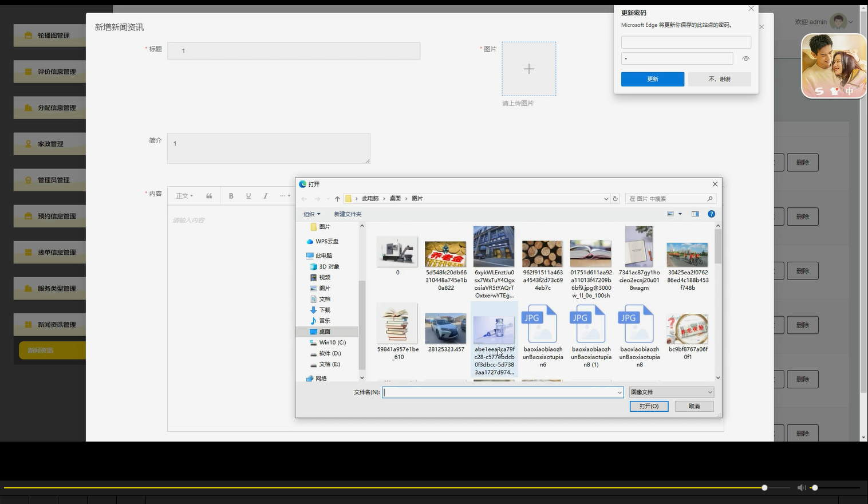Click the 文件名 input field
The width and height of the screenshot is (868, 504).
[499, 392]
